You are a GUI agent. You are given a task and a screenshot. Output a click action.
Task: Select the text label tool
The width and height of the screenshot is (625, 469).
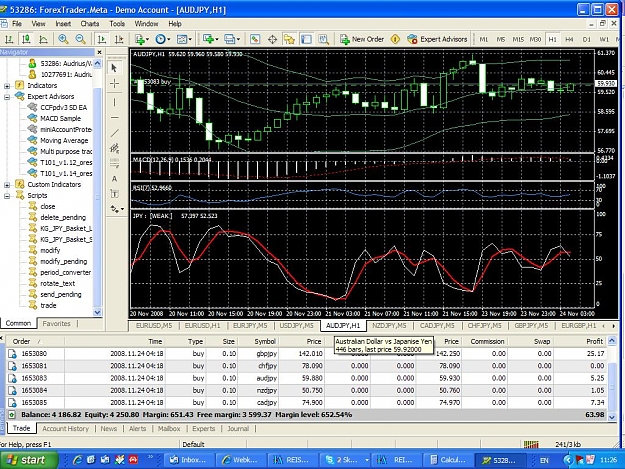[x=114, y=194]
